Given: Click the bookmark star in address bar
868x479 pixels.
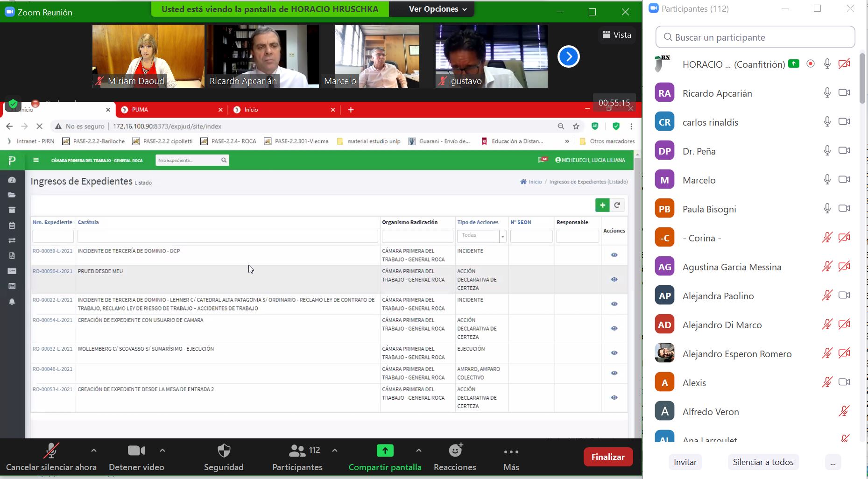Looking at the screenshot, I should click(x=576, y=127).
